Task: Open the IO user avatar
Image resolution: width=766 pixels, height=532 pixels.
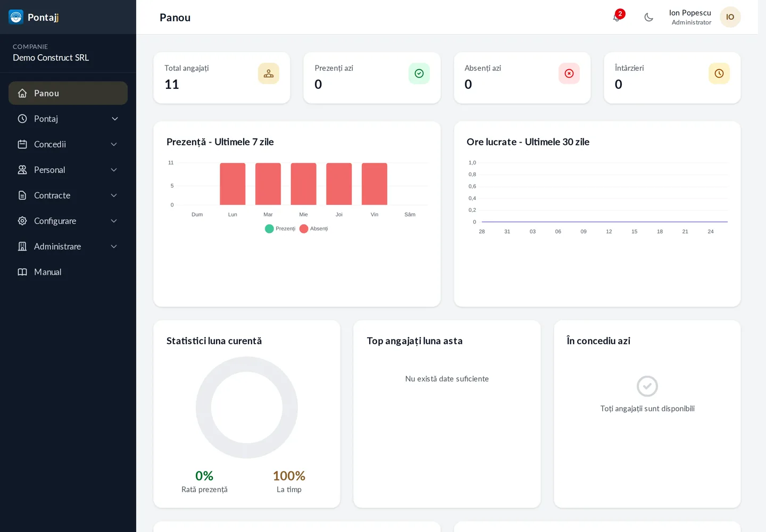Action: tap(730, 17)
